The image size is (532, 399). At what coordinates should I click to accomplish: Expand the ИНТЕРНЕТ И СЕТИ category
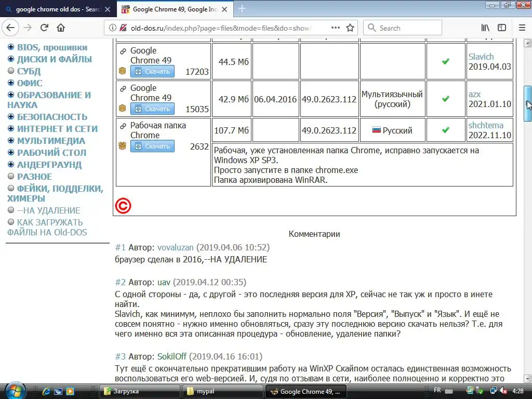(x=11, y=129)
